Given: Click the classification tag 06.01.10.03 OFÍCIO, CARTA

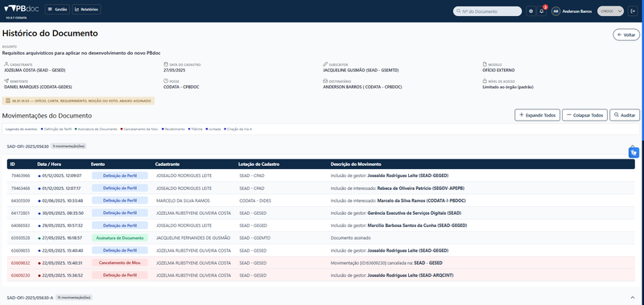Looking at the screenshot, I should click(78, 101).
